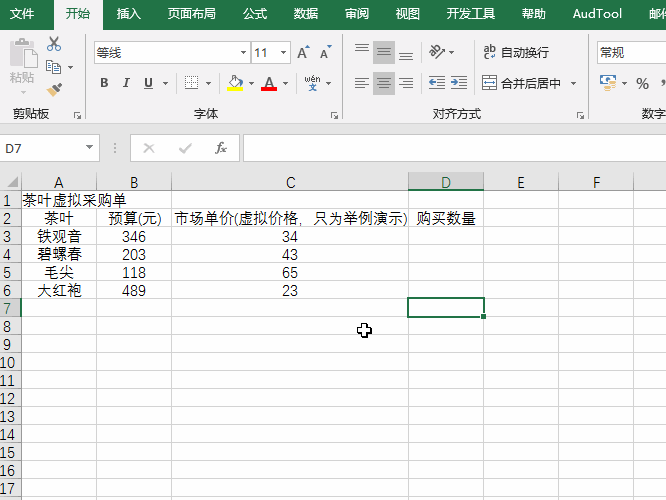Align text left
The height and width of the screenshot is (500, 666).
pyautogui.click(x=362, y=83)
